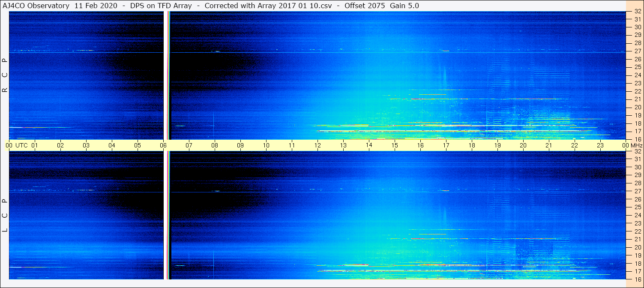644x288 pixels.
Task: Click the 17 MHz label on LCP scale
Action: (x=637, y=271)
